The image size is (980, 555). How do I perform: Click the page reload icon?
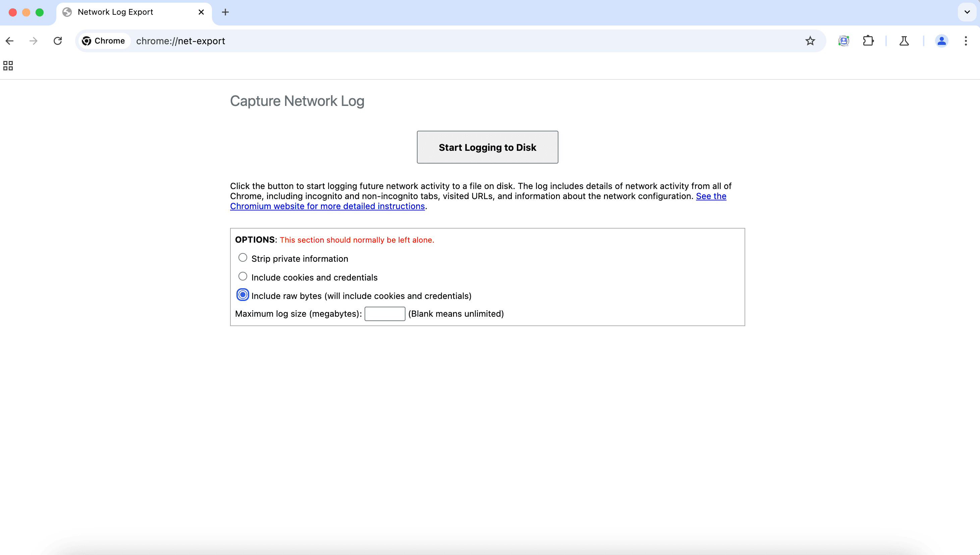(58, 40)
